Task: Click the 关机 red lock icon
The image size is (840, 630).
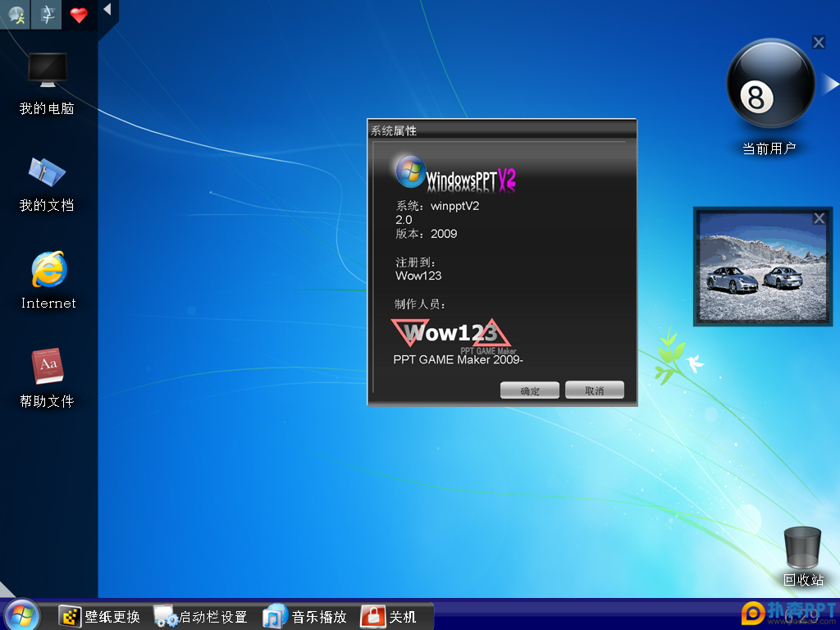Action: point(373,617)
